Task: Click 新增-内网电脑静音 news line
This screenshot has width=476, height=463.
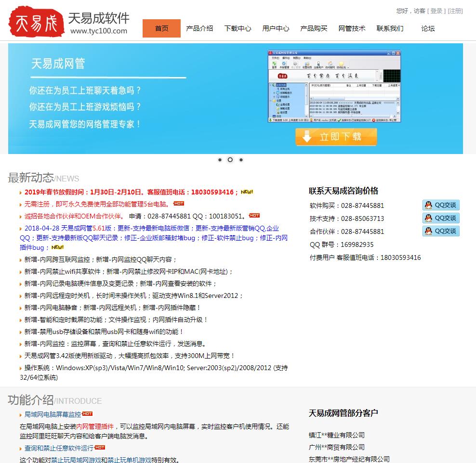Action: tap(113, 308)
